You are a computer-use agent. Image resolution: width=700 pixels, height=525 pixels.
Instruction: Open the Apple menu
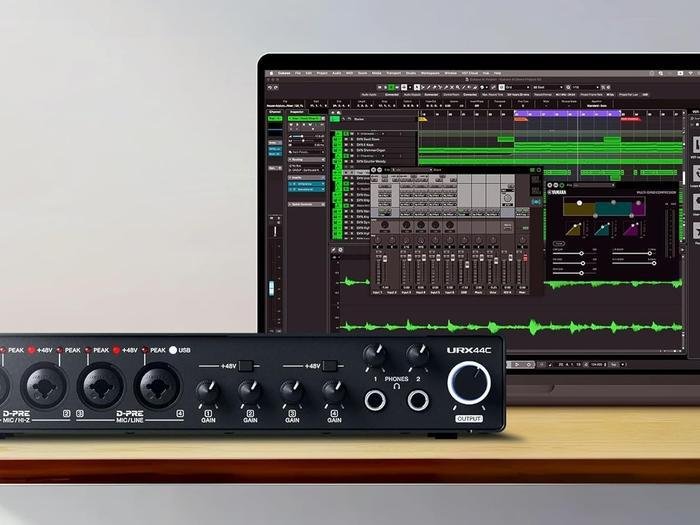(271, 73)
